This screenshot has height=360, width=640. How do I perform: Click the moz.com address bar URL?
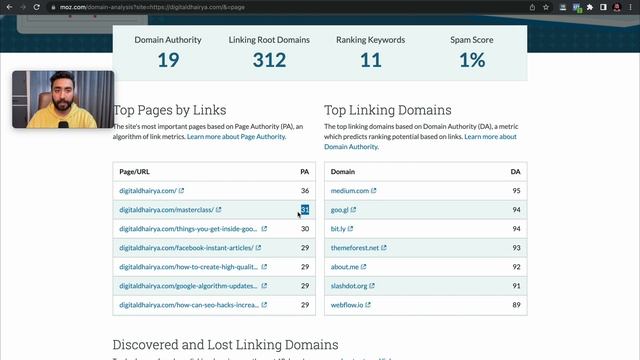tap(152, 7)
